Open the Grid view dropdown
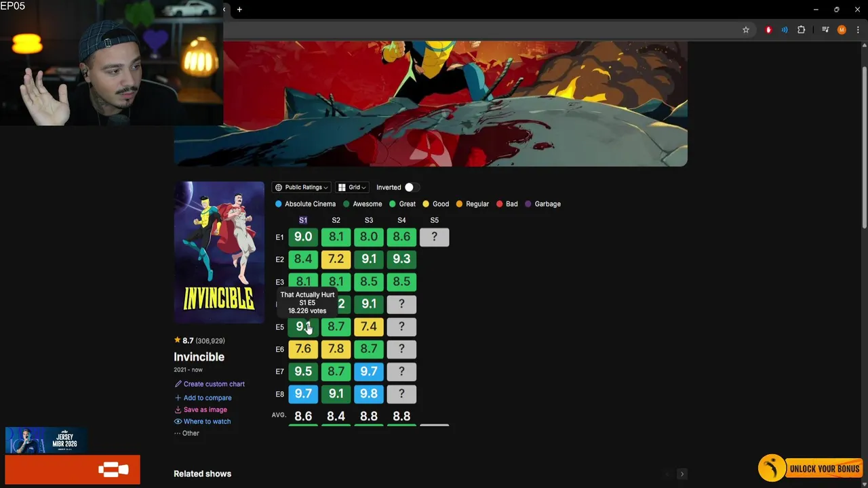Viewport: 868px width, 488px height. (x=353, y=187)
